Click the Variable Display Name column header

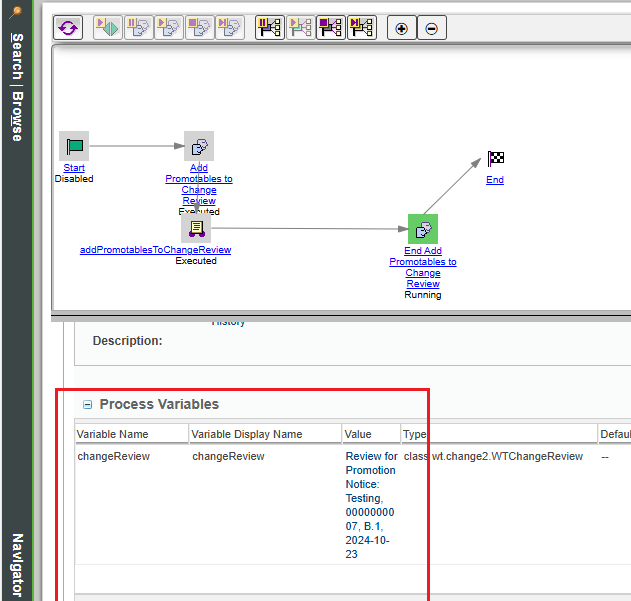(x=247, y=434)
